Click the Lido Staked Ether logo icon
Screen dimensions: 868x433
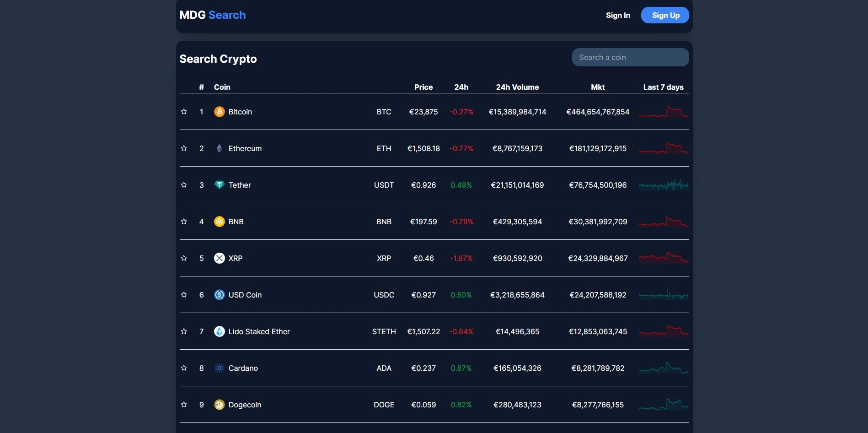click(220, 331)
